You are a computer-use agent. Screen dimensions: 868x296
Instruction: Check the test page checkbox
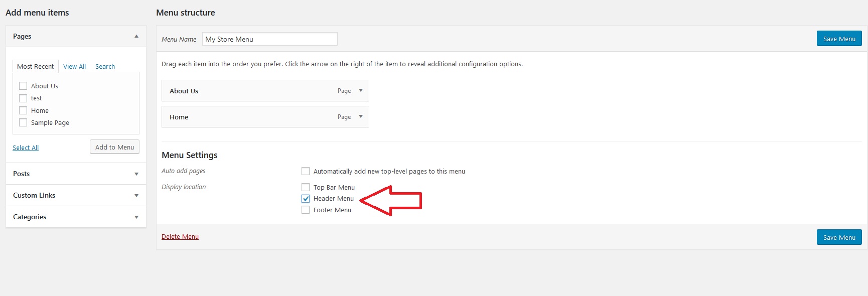point(23,98)
